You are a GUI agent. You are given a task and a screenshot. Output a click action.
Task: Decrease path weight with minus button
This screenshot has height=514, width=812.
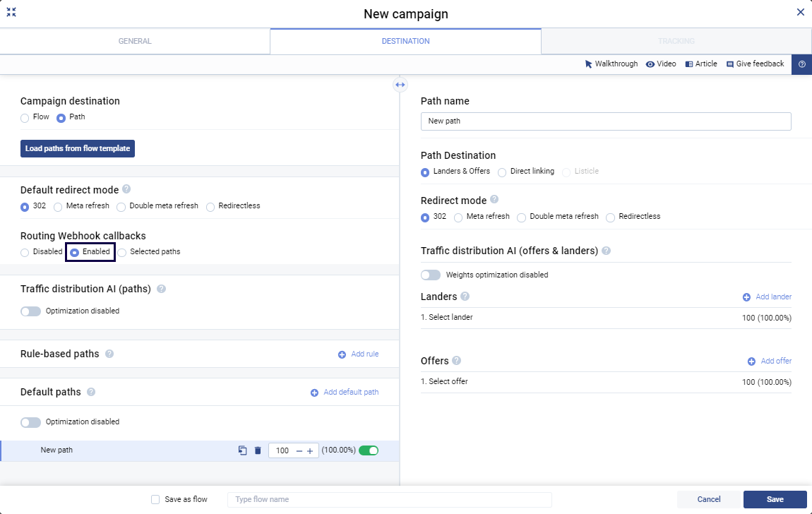[x=299, y=451]
